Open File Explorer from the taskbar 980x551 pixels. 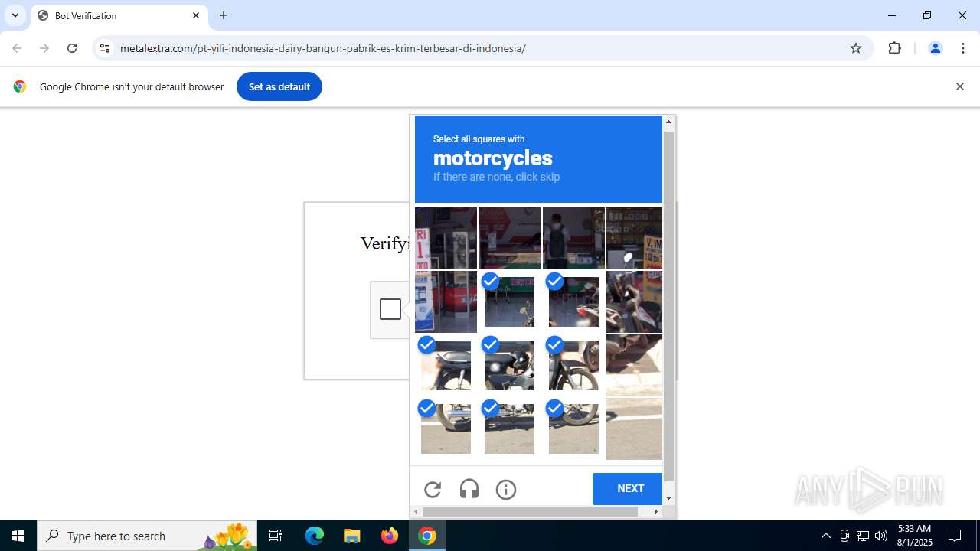click(352, 536)
